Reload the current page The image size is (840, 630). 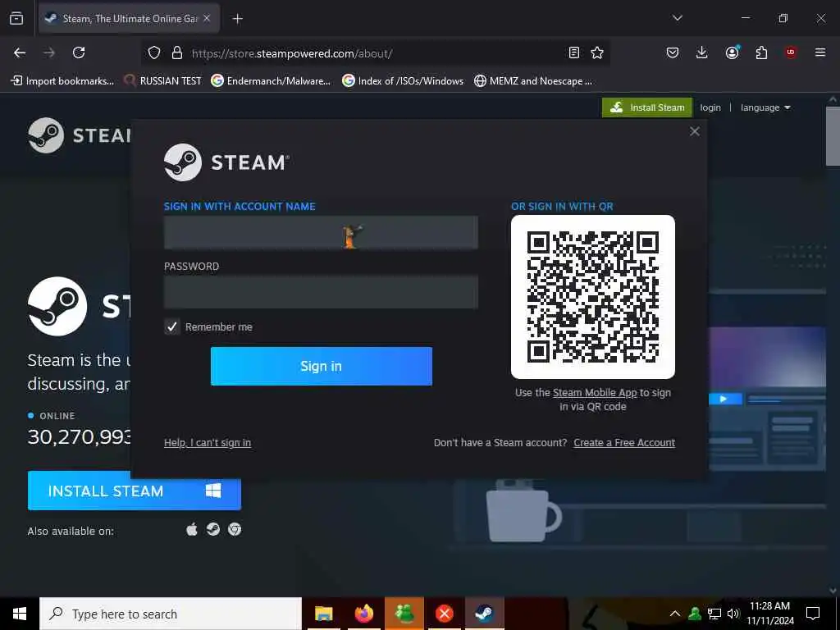[x=79, y=52]
